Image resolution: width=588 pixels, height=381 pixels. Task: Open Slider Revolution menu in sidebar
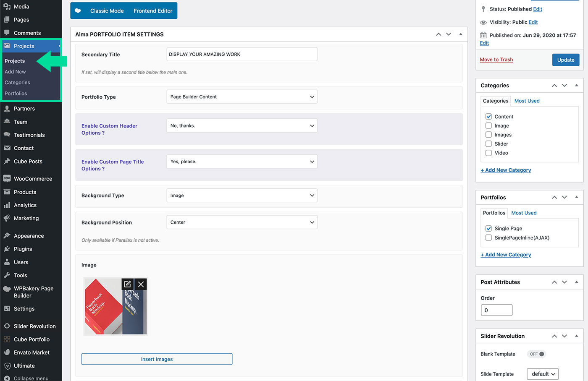coord(34,326)
